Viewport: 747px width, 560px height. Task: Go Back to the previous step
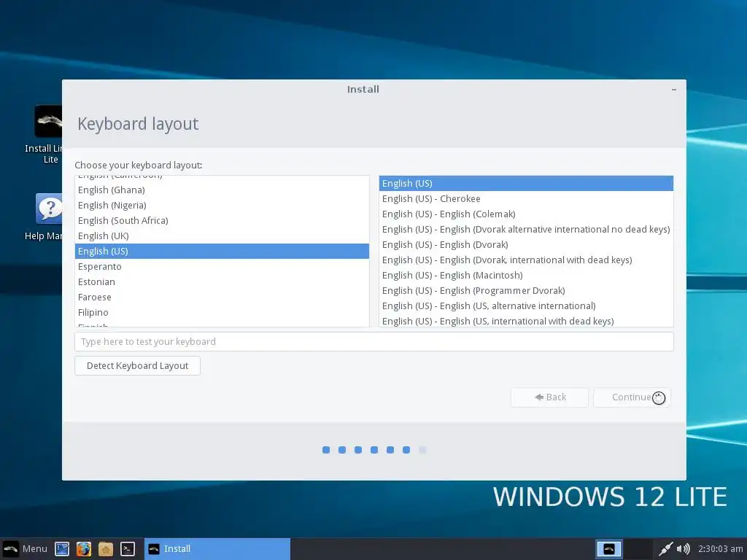tap(549, 397)
